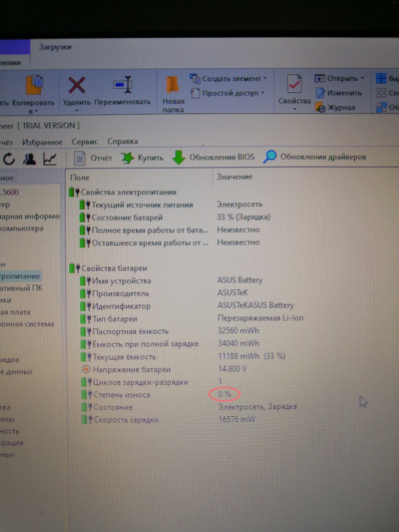Viewport: 399px width, 532px height.
Task: Open Обновления драйверов with magnifier icon
Action: coord(270,156)
